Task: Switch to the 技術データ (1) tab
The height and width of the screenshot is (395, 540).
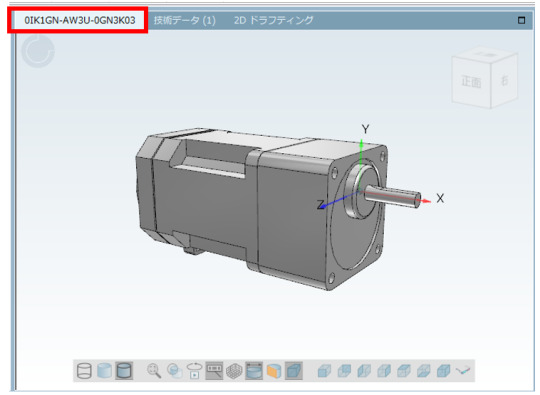Action: [185, 20]
